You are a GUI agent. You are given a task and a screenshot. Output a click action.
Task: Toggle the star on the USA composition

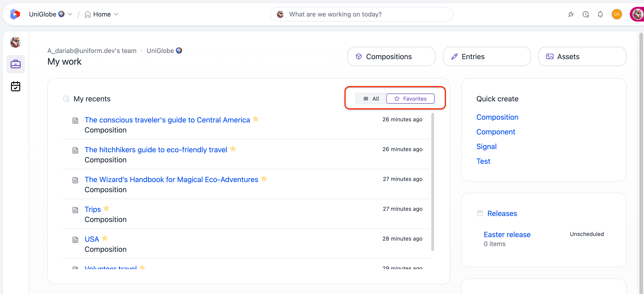105,238
